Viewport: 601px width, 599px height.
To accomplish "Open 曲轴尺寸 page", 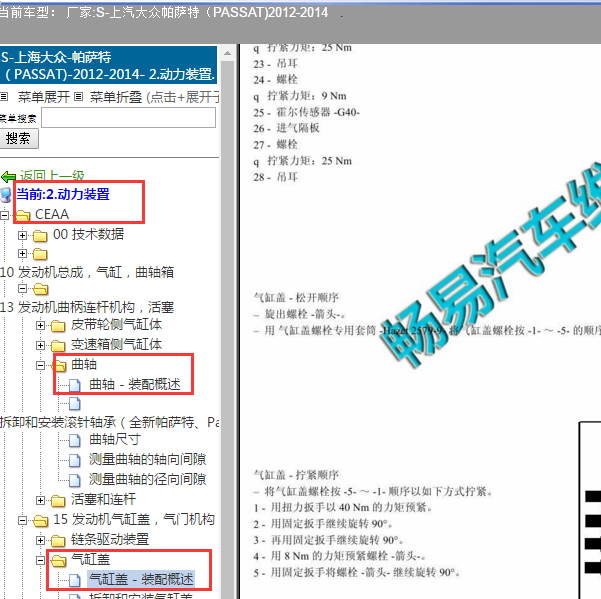I will [115, 439].
